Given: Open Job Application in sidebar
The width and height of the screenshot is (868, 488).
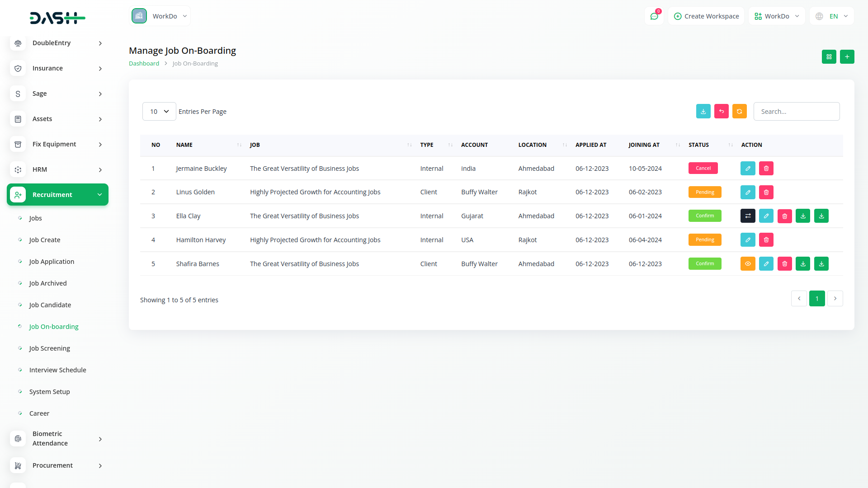Looking at the screenshot, I should (x=52, y=262).
